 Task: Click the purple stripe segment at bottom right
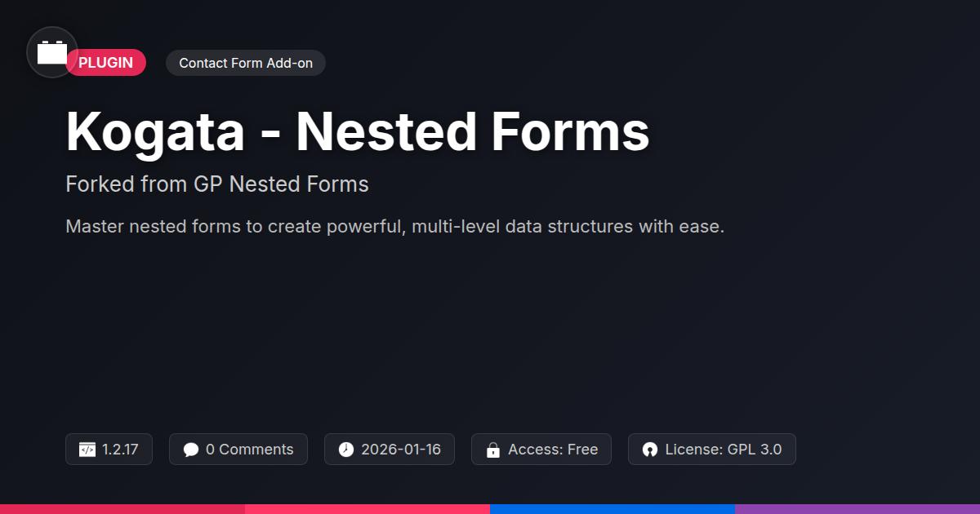(x=857, y=508)
